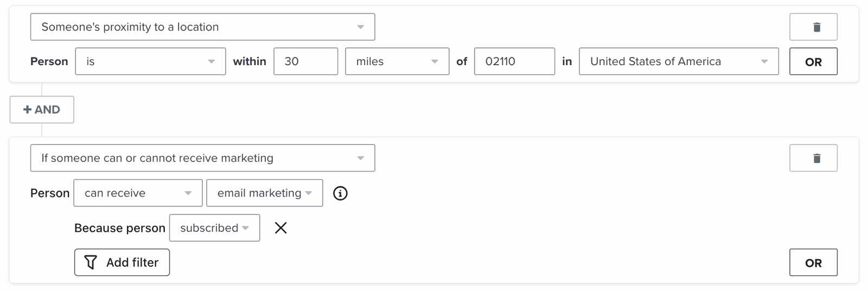Viewport: 868px width, 290px height.
Task: Remove the 'Because person subscribed' filter
Action: point(280,228)
